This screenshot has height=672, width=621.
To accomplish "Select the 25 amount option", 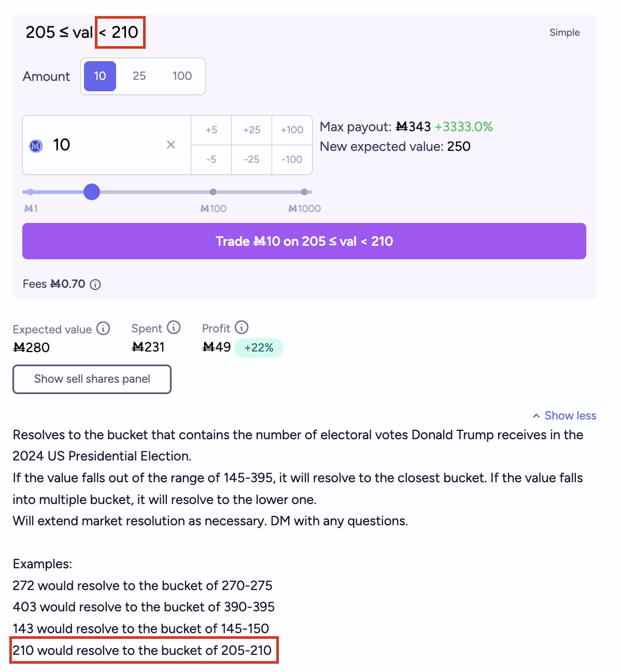I will (x=139, y=76).
